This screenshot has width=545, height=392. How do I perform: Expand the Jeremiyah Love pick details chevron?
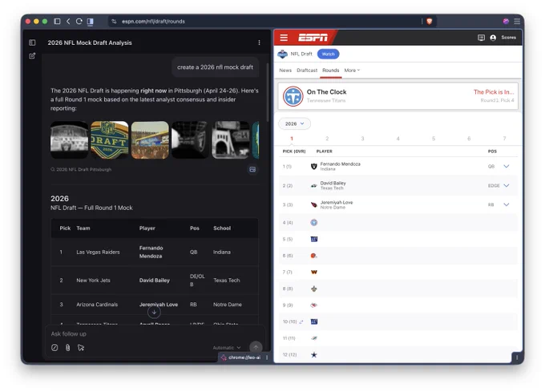pyautogui.click(x=507, y=204)
